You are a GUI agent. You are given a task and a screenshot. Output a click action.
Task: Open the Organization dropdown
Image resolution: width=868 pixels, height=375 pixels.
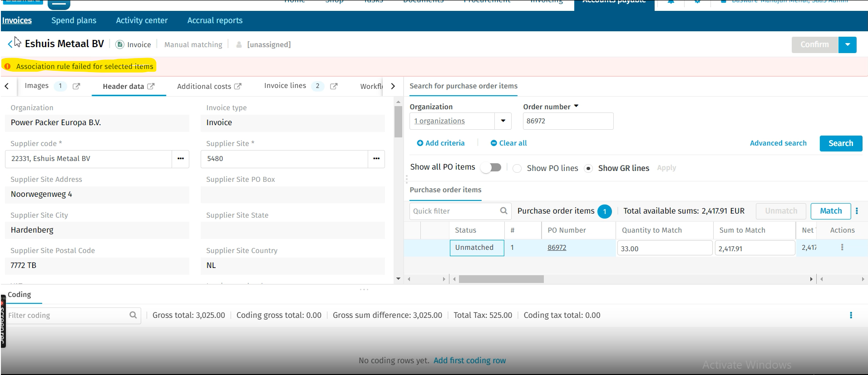[503, 121]
